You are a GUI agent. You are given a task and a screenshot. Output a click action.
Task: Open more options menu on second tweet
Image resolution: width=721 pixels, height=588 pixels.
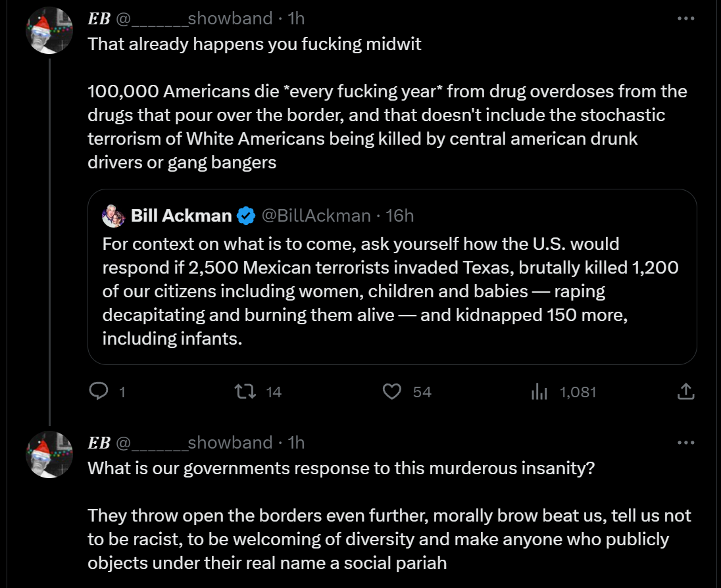tap(685, 443)
